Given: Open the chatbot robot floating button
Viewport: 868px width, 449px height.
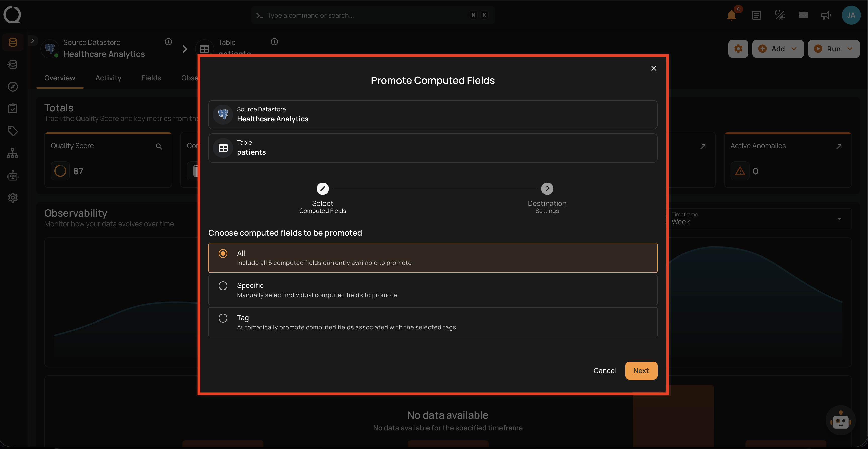Looking at the screenshot, I should [x=840, y=421].
